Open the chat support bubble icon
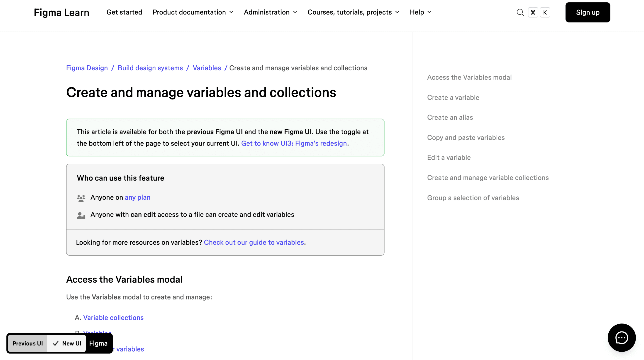Image resolution: width=644 pixels, height=360 pixels. (622, 338)
